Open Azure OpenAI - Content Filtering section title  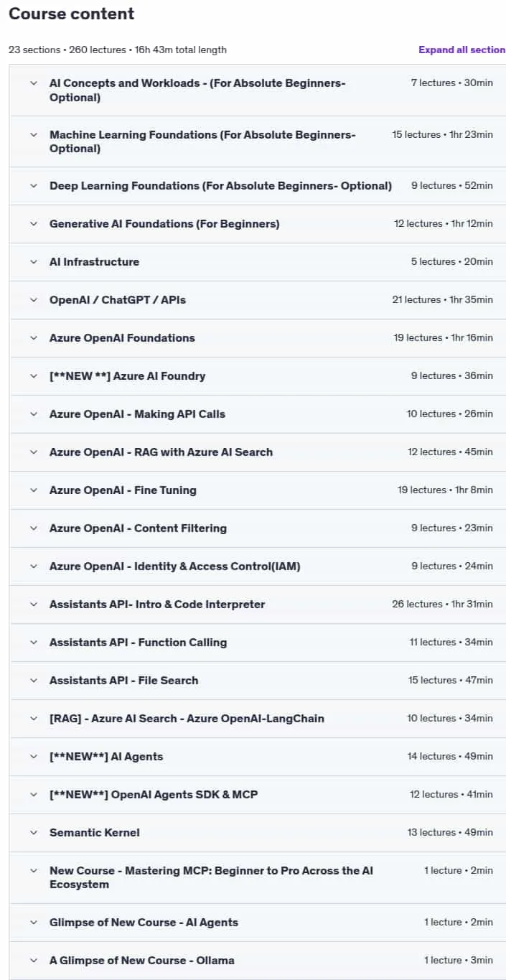click(138, 528)
